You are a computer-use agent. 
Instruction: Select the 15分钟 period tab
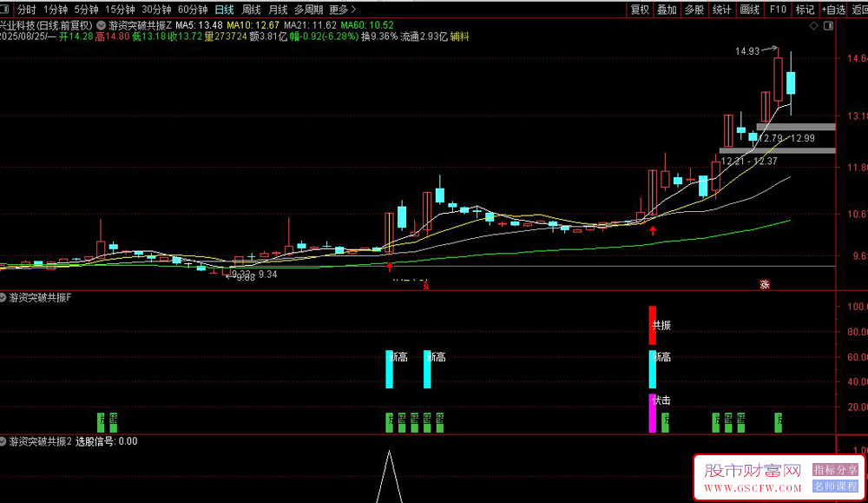pos(120,10)
